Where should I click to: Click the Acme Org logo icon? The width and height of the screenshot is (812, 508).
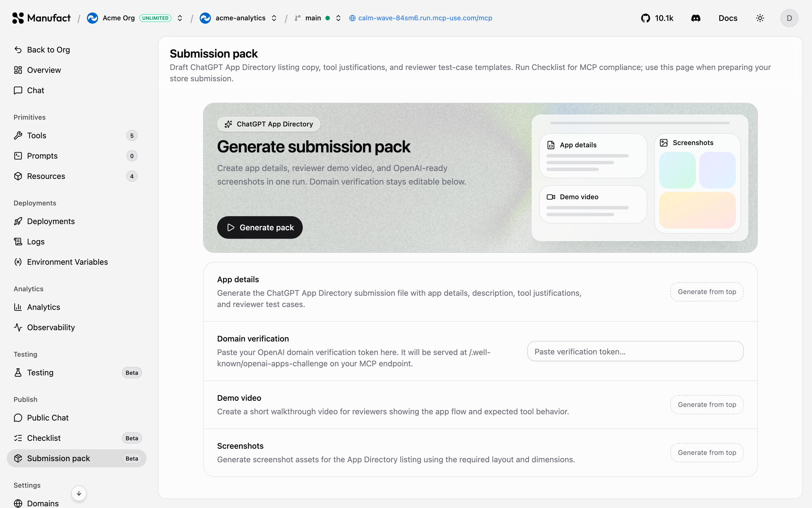(x=92, y=18)
